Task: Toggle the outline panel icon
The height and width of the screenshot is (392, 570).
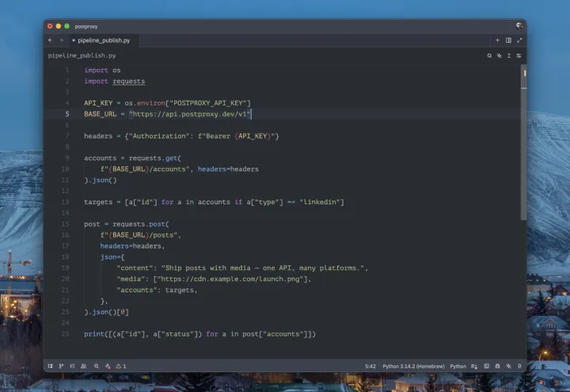Action: pos(72,366)
